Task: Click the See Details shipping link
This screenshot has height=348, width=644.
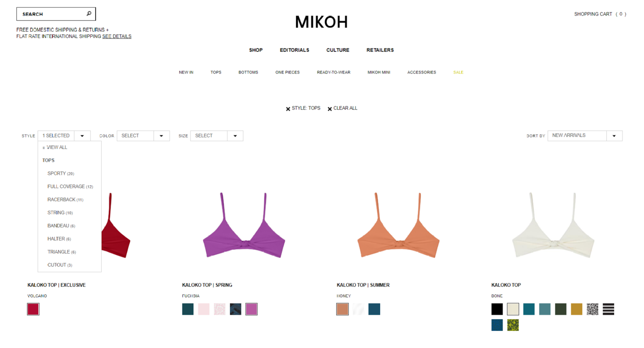Action: click(117, 36)
